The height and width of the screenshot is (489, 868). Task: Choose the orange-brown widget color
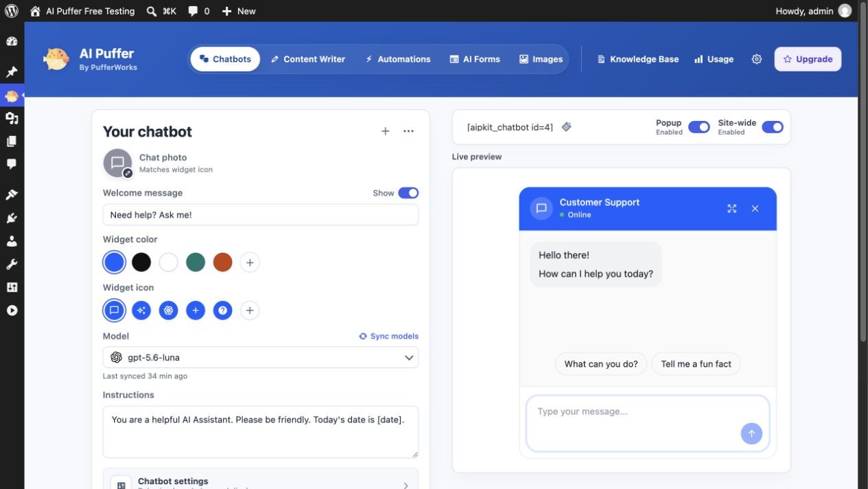(222, 262)
